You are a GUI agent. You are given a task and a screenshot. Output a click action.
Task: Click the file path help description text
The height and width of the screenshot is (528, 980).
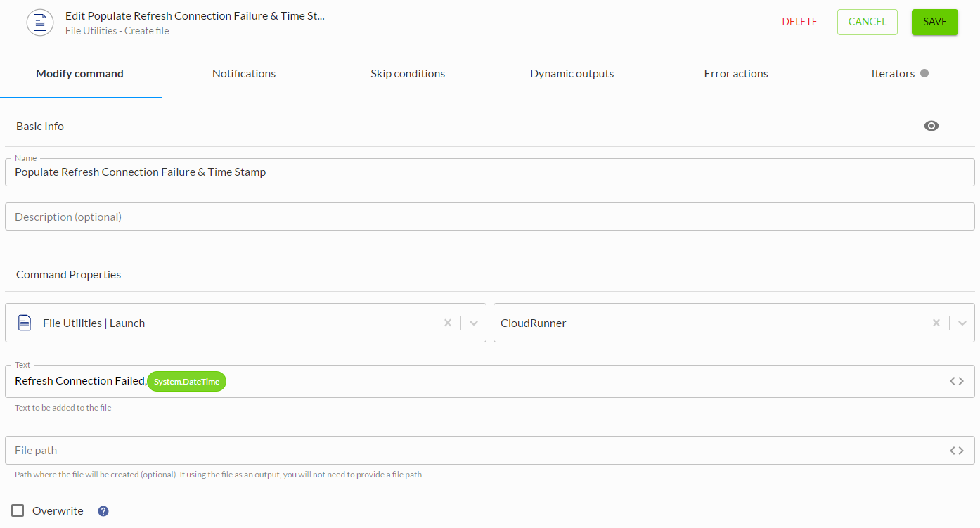218,475
